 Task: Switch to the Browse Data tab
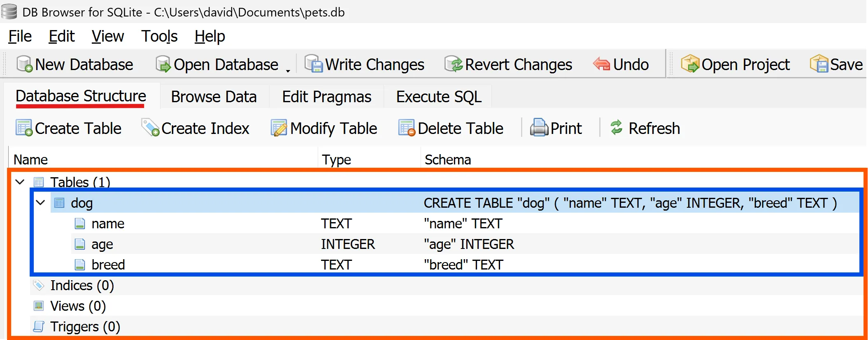[x=214, y=97]
